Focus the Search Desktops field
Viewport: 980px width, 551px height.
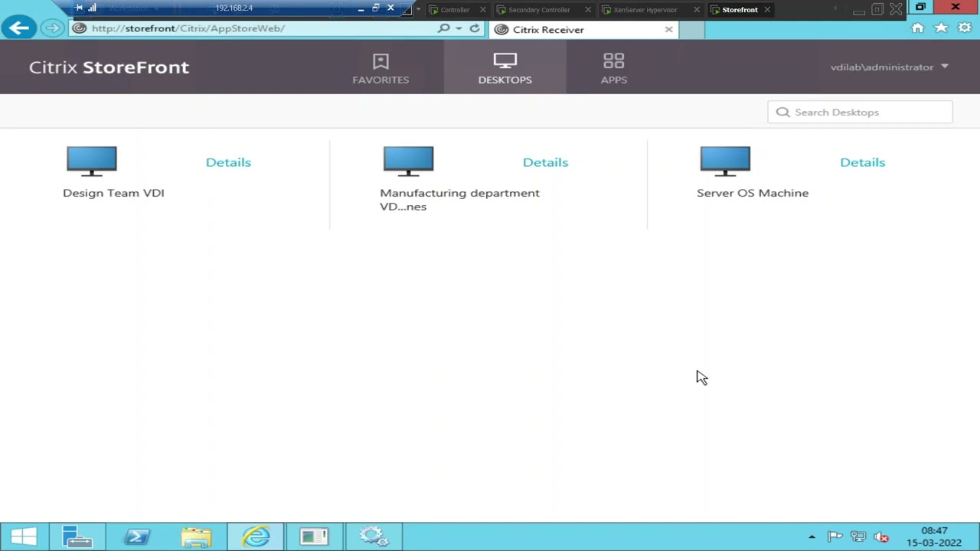tap(860, 112)
